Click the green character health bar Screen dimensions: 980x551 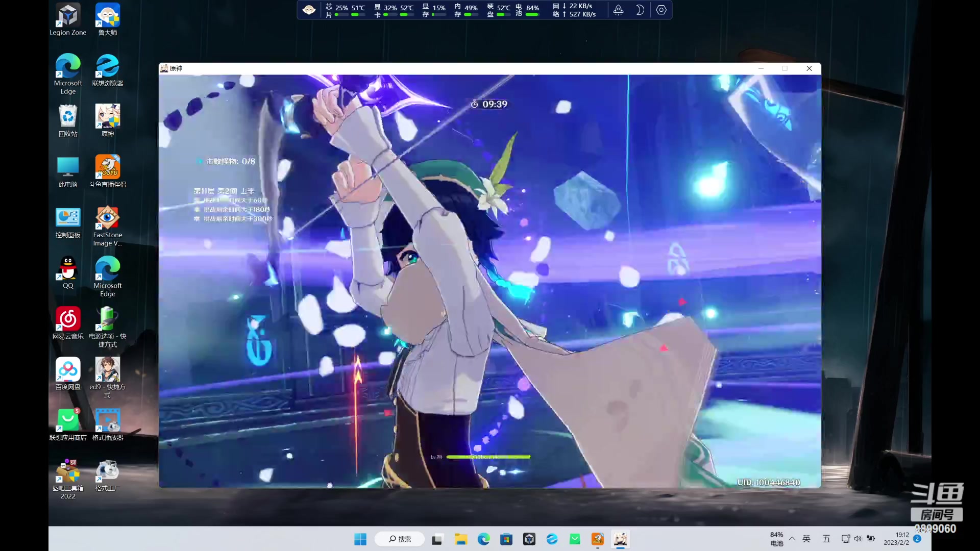click(x=488, y=457)
